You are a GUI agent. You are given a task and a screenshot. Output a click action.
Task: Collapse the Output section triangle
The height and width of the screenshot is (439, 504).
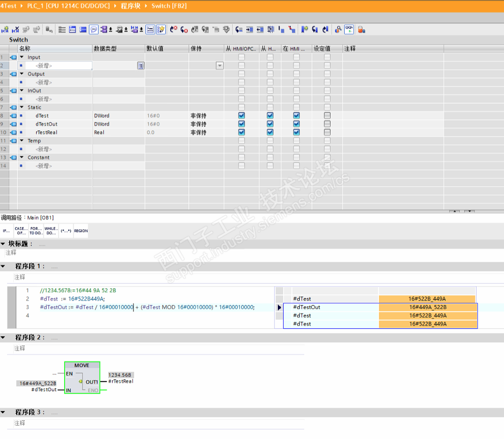[22, 74]
